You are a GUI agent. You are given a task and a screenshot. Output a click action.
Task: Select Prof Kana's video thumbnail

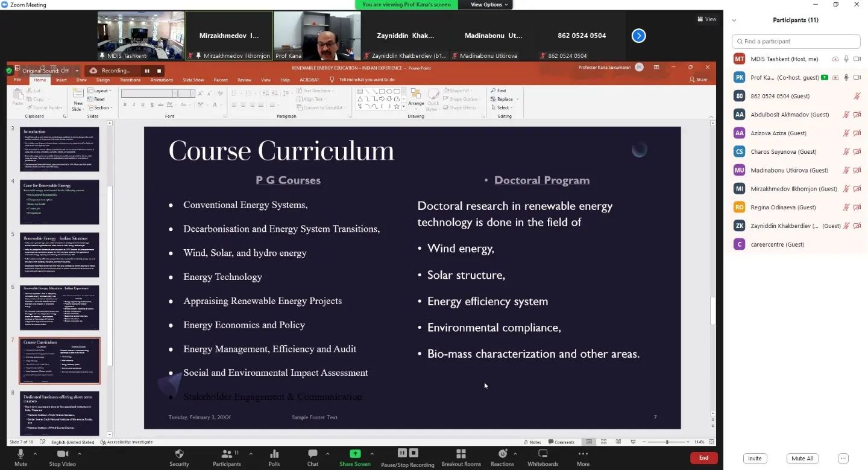point(317,36)
